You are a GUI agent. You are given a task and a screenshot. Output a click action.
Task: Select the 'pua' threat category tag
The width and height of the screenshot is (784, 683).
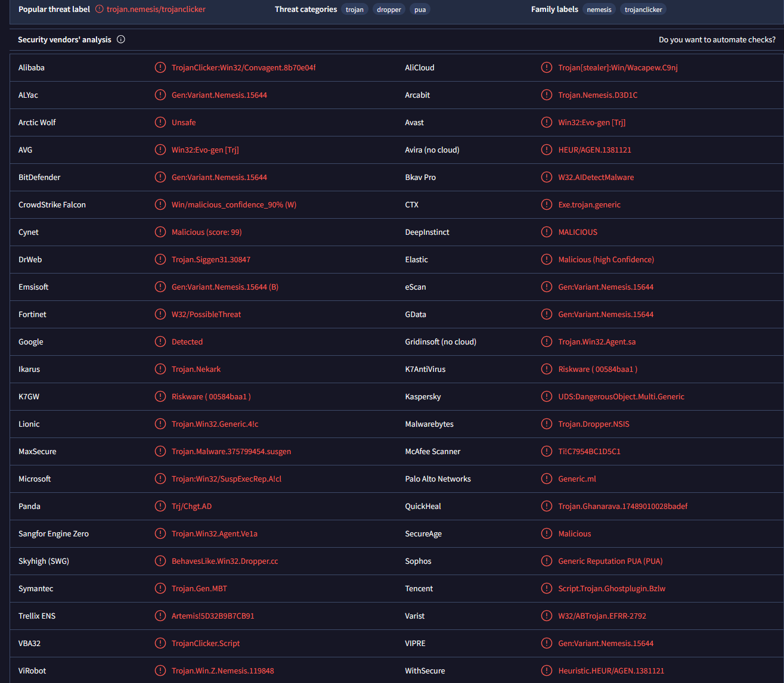coord(420,10)
